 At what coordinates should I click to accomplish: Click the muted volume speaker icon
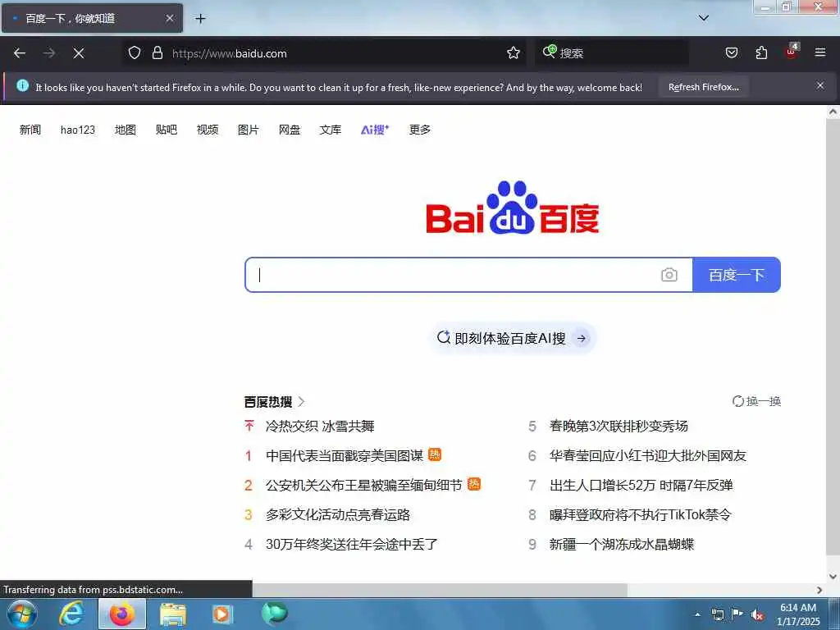(757, 615)
